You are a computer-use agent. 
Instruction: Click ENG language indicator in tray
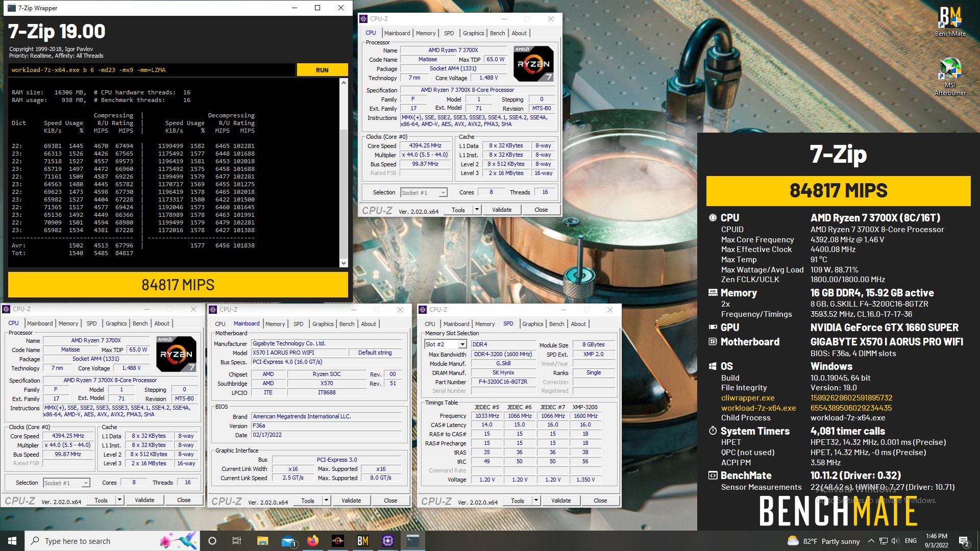(911, 541)
